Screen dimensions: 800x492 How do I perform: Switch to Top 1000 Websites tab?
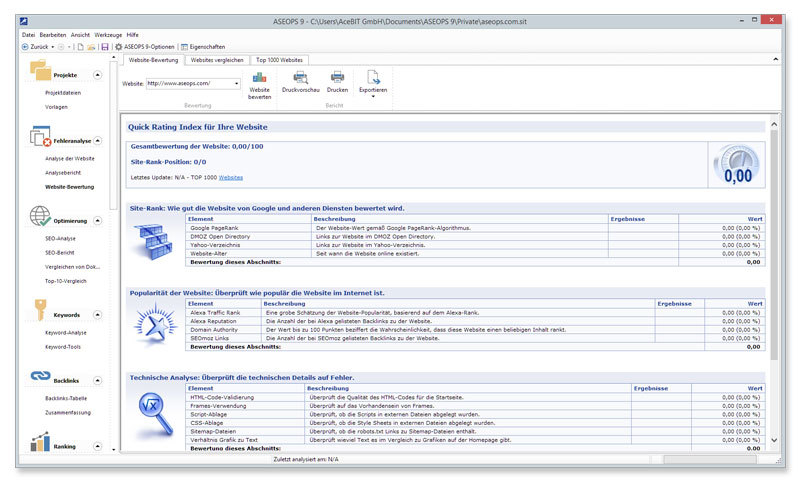coord(279,60)
